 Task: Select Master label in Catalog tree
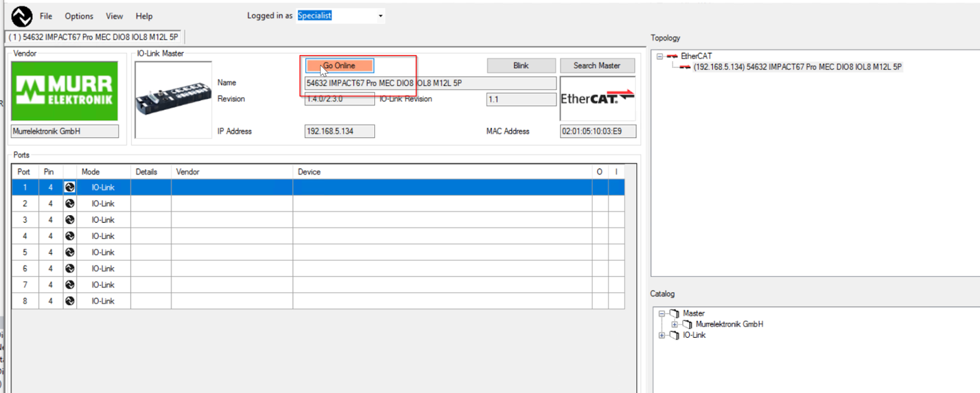tap(693, 313)
